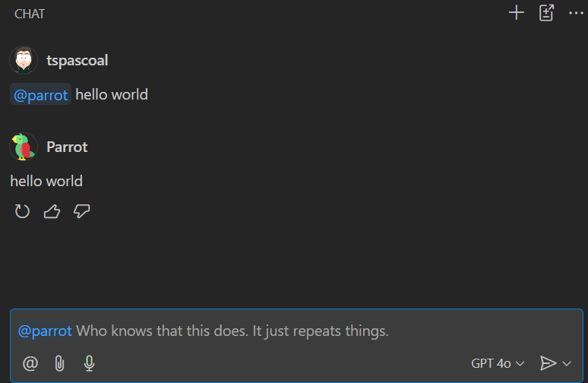Click the Parrot participant avatar
This screenshot has width=588, height=383.
click(24, 147)
